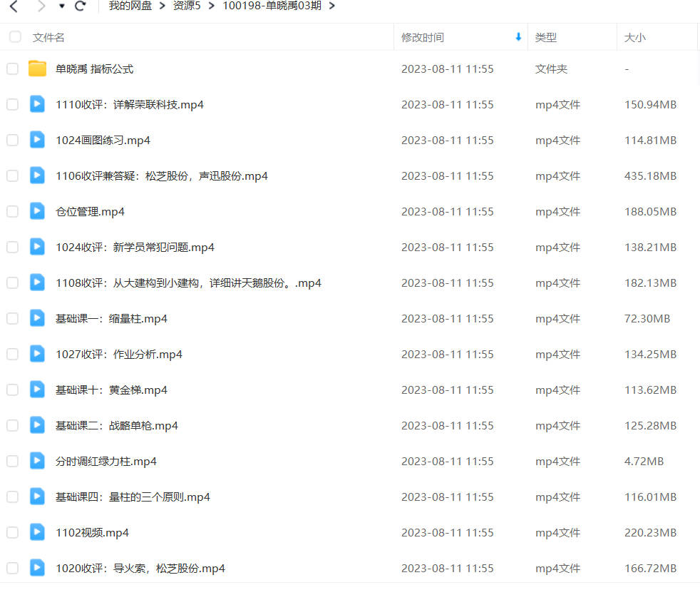
Task: Click video icon of 基础课一：缩量柱.mp4
Action: click(x=38, y=318)
